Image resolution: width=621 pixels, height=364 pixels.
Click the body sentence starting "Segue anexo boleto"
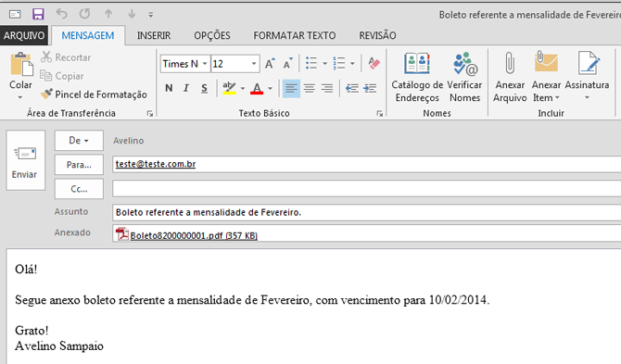pos(252,300)
